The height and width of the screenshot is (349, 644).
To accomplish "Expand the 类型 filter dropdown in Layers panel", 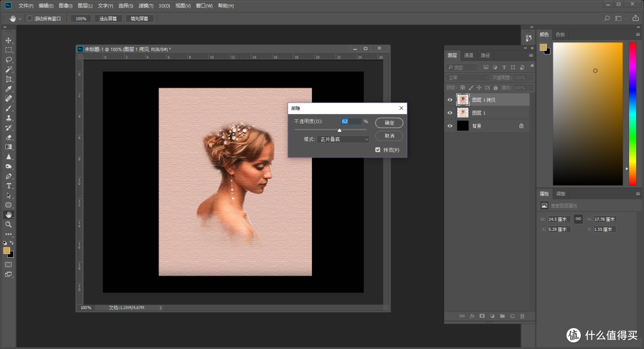I will click(x=462, y=67).
